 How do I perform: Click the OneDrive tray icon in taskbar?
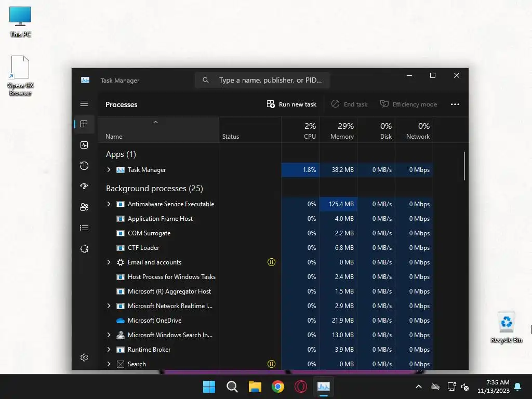(x=435, y=387)
